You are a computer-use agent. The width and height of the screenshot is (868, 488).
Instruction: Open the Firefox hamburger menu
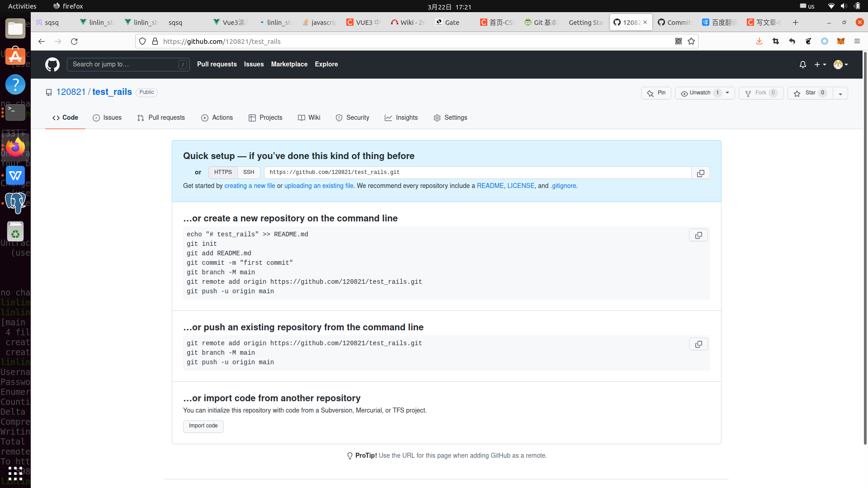coord(857,42)
